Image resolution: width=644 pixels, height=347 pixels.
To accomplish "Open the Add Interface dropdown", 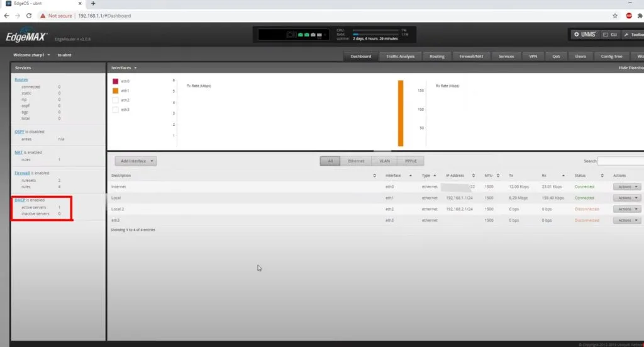I will [x=135, y=161].
